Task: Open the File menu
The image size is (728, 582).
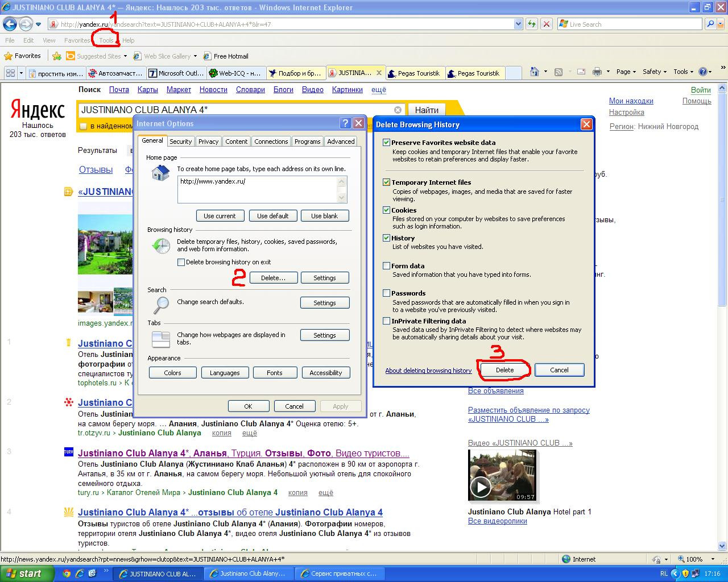Action: click(10, 40)
